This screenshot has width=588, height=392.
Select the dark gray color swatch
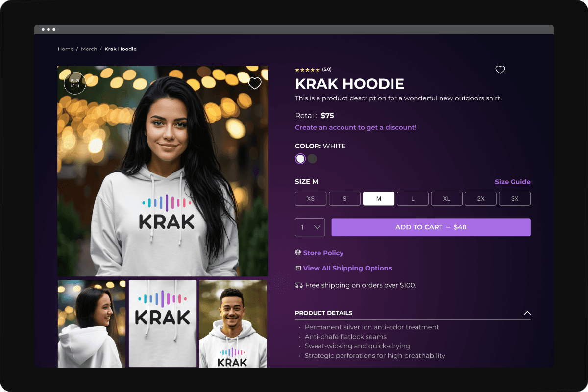coord(312,159)
